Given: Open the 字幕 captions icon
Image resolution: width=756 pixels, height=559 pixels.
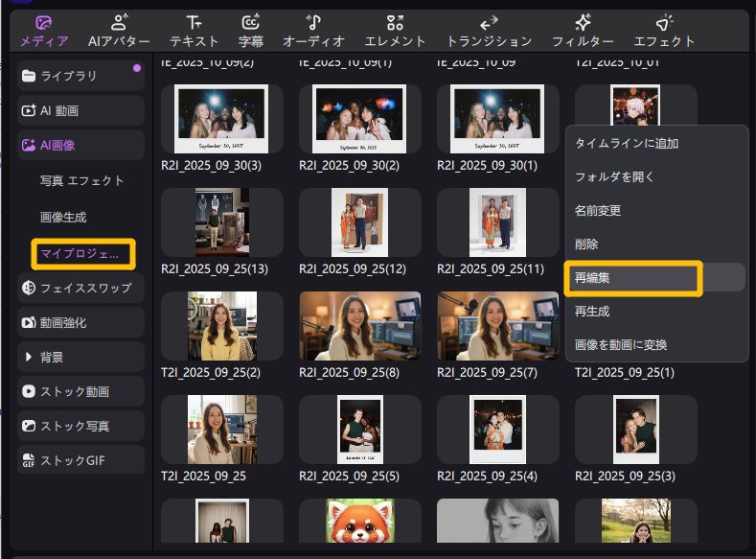Looking at the screenshot, I should pos(251,23).
